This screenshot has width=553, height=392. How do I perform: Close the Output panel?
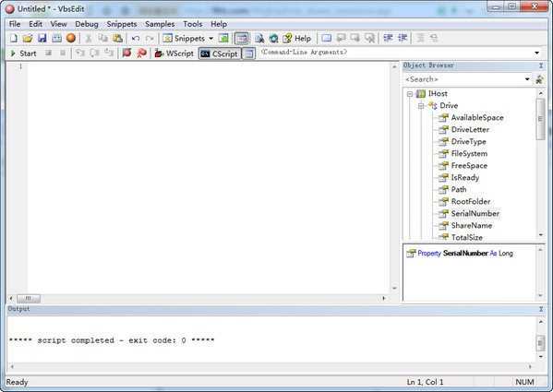pyautogui.click(x=541, y=309)
